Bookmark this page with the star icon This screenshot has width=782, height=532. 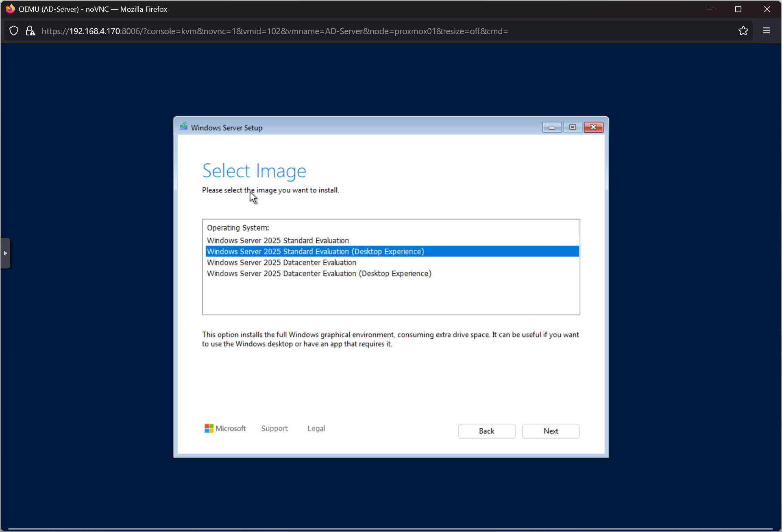[743, 31]
